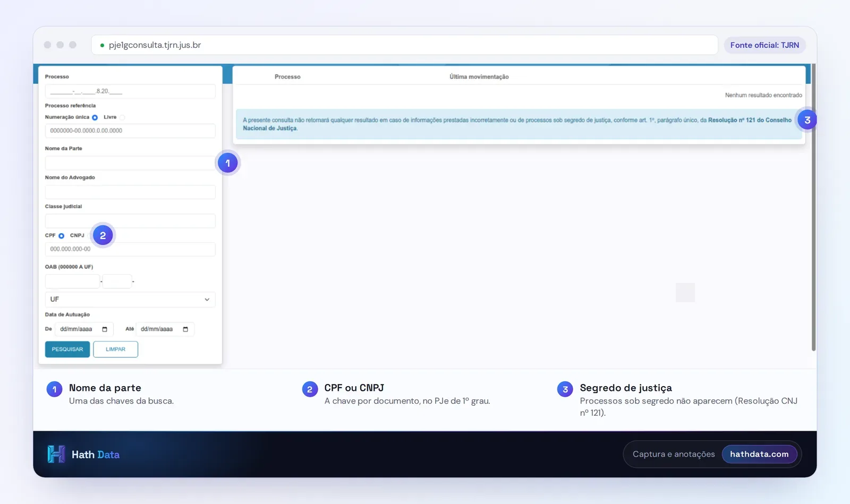This screenshot has width=850, height=504.
Task: Click the PESQUISAR button
Action: (67, 349)
